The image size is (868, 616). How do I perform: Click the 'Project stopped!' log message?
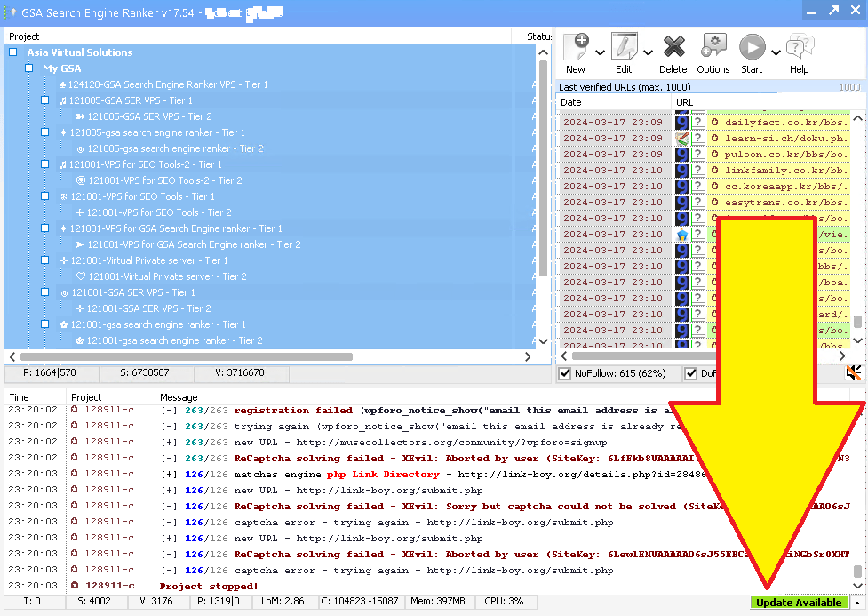pos(209,586)
